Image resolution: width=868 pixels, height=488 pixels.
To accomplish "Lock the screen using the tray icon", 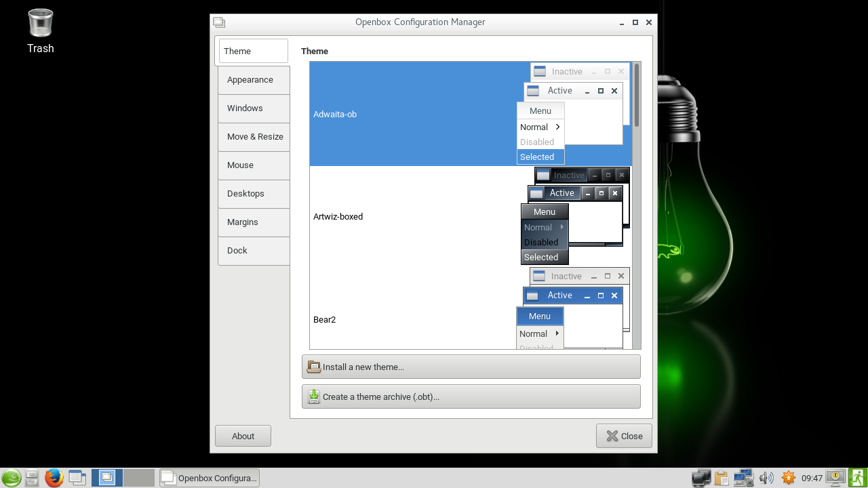I will click(835, 478).
